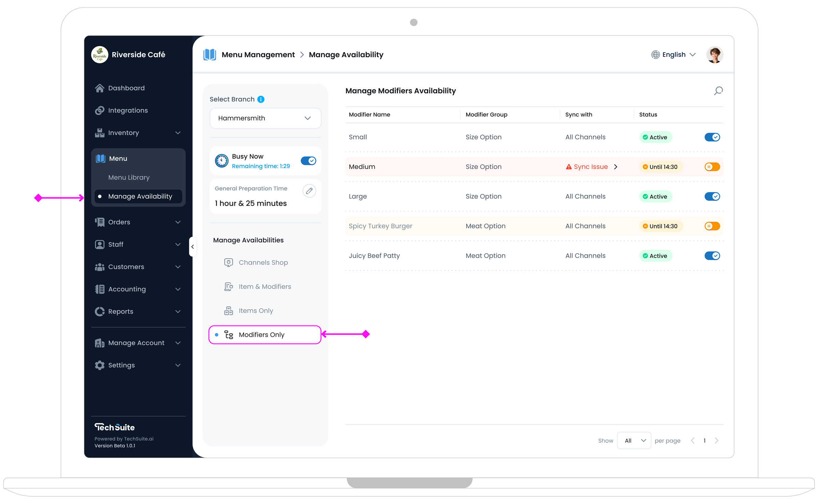Select the Item & Modifiers icon

click(x=228, y=286)
